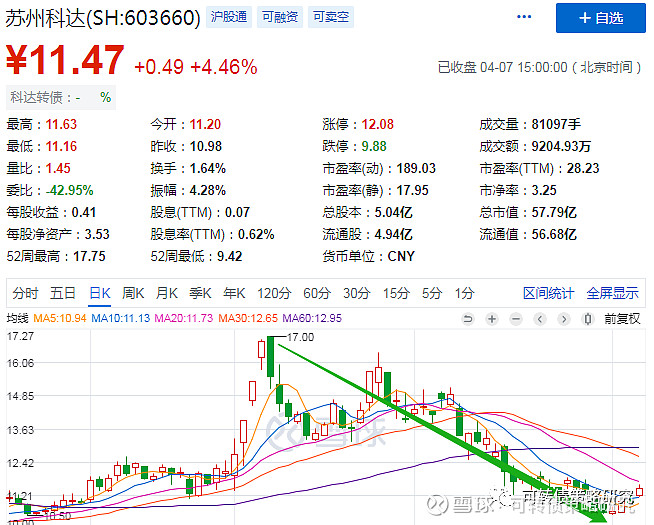This screenshot has width=654, height=525.
Task: Click the 量比 value 1.45
Action: (58, 168)
